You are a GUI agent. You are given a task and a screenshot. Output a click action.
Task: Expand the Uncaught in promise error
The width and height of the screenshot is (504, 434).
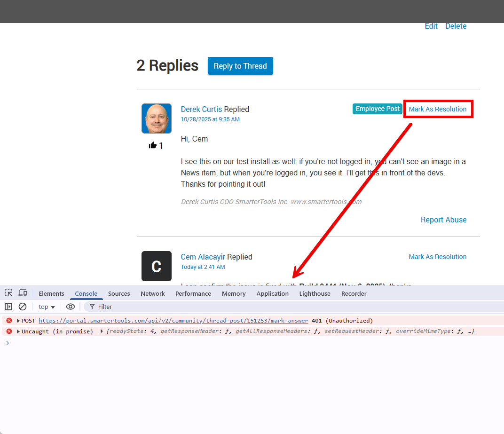(18, 331)
